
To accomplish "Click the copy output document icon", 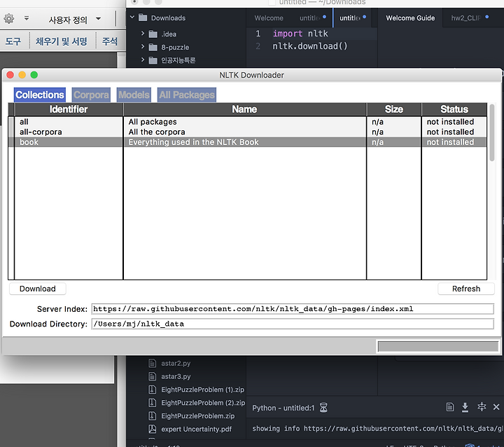I will pyautogui.click(x=450, y=407).
